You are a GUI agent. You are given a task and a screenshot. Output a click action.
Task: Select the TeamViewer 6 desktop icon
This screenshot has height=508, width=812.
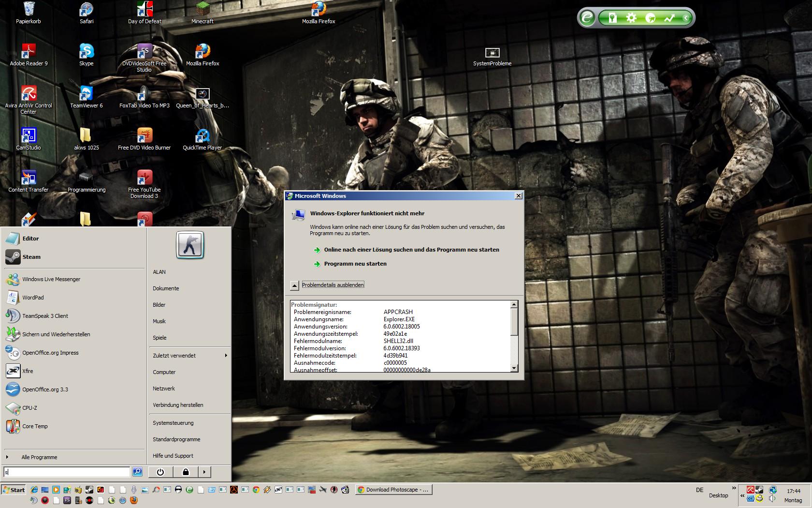point(87,97)
